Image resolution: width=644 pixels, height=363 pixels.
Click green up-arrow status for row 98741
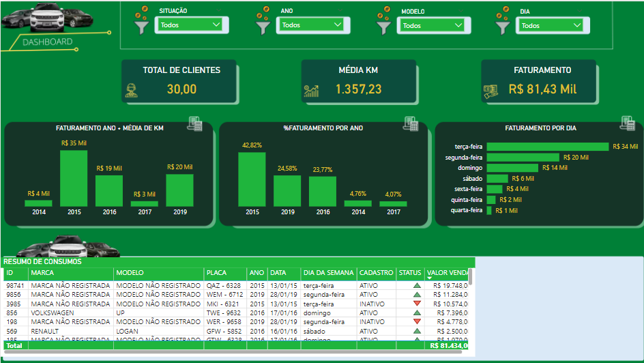click(x=417, y=285)
